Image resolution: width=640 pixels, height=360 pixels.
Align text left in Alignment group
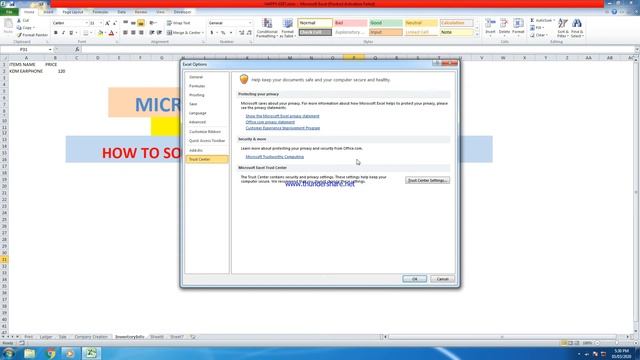125,33
